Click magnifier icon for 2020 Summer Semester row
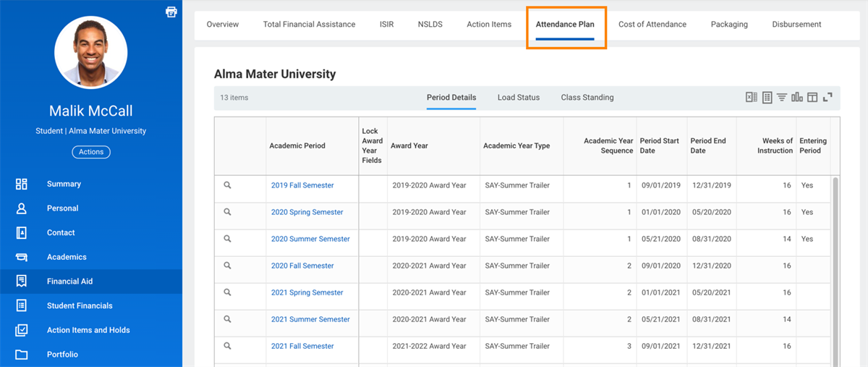The height and width of the screenshot is (367, 868). coord(227,239)
